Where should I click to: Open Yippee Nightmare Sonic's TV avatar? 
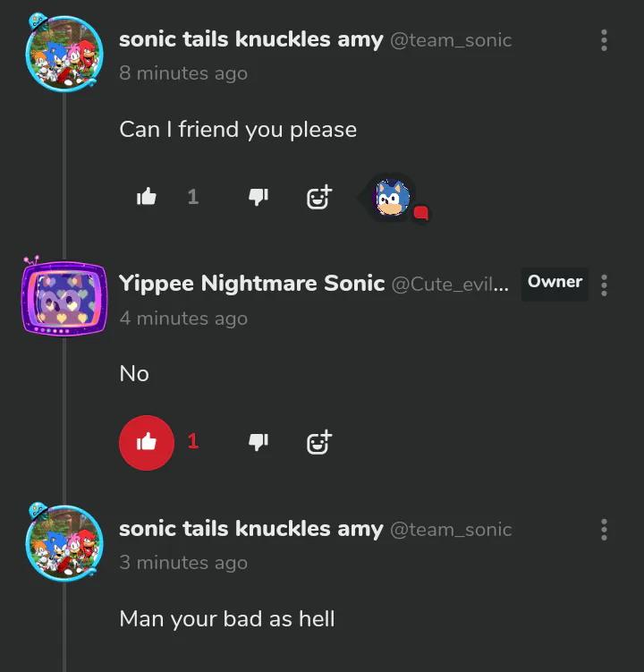[x=64, y=298]
